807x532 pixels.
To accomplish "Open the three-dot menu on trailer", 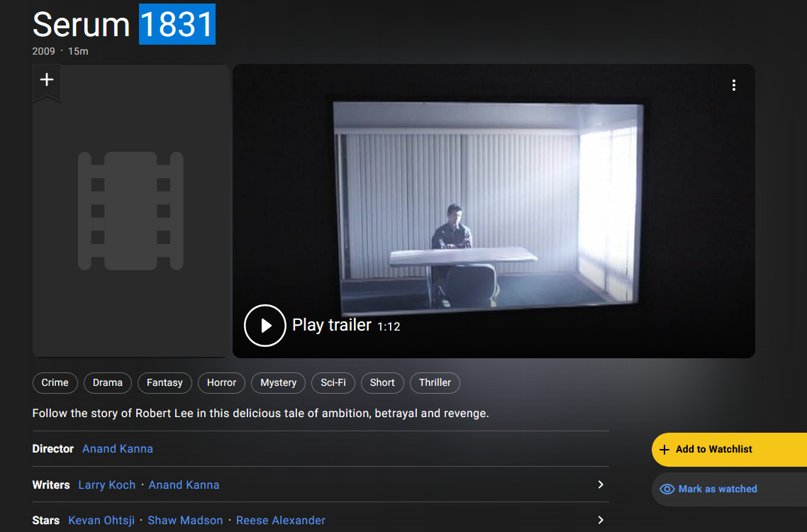I will click(x=734, y=86).
